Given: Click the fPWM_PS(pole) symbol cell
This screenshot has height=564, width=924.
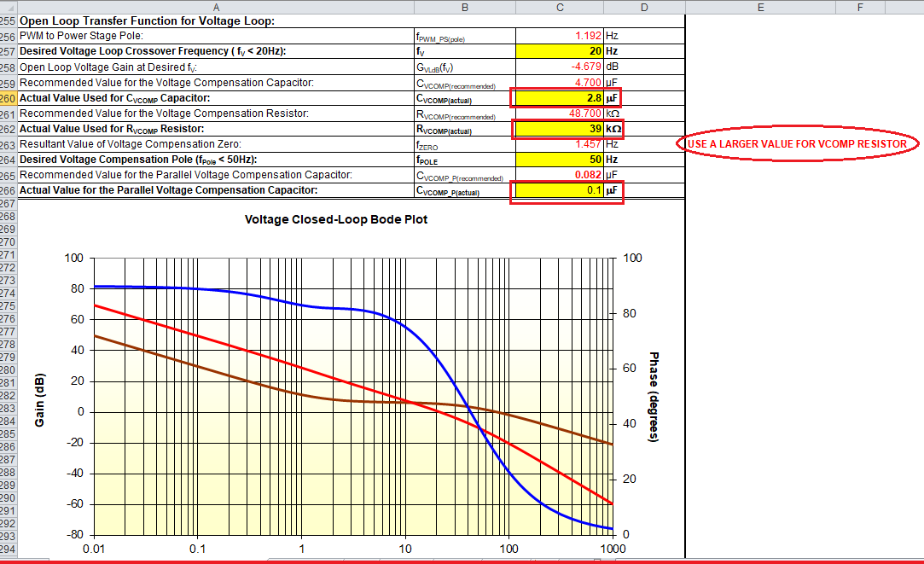Looking at the screenshot, I should click(465, 36).
